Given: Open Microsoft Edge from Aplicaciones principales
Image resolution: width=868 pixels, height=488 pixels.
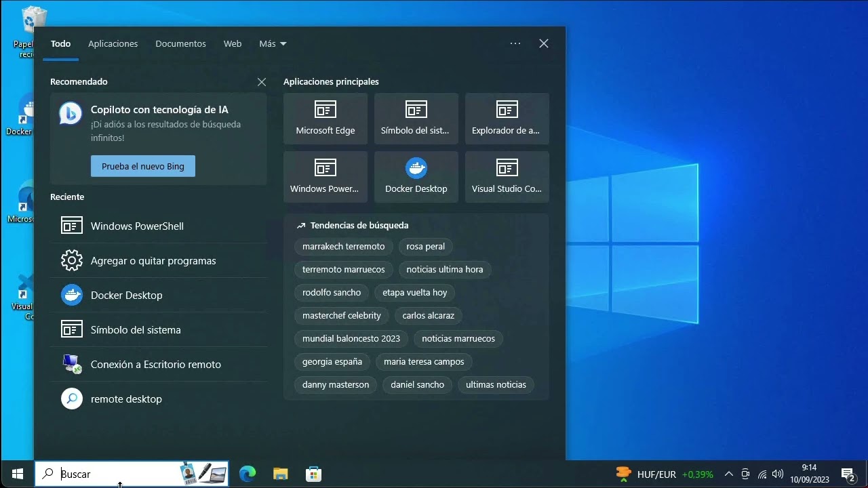Looking at the screenshot, I should pos(325,119).
